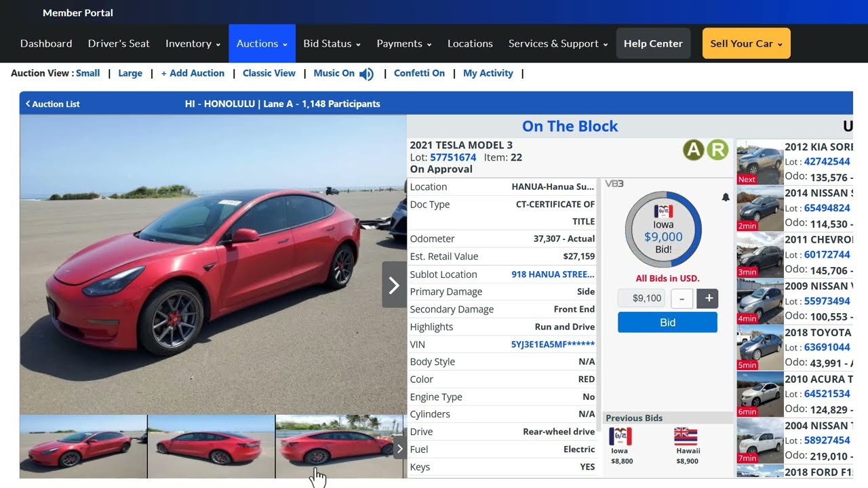Open Locations page

(470, 43)
